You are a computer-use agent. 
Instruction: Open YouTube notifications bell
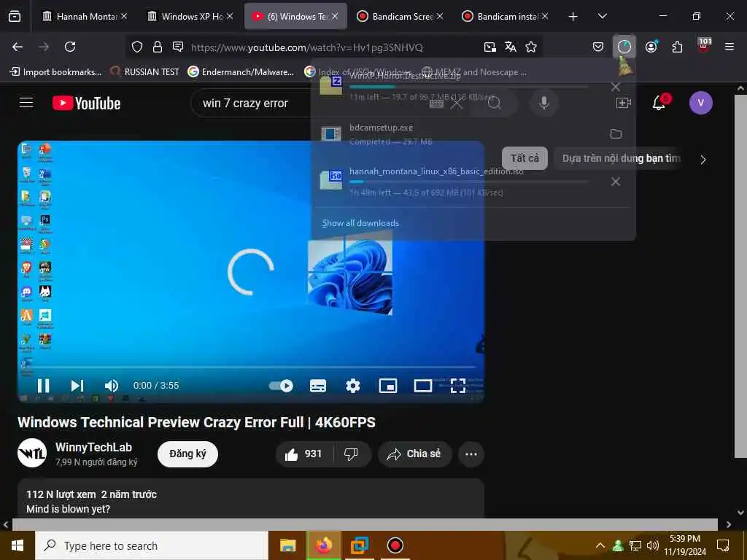point(659,102)
